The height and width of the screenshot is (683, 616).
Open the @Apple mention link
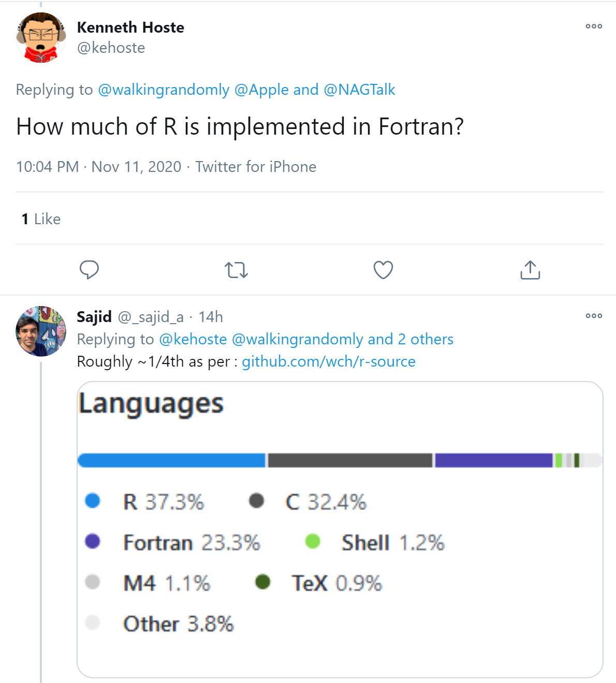[x=261, y=90]
